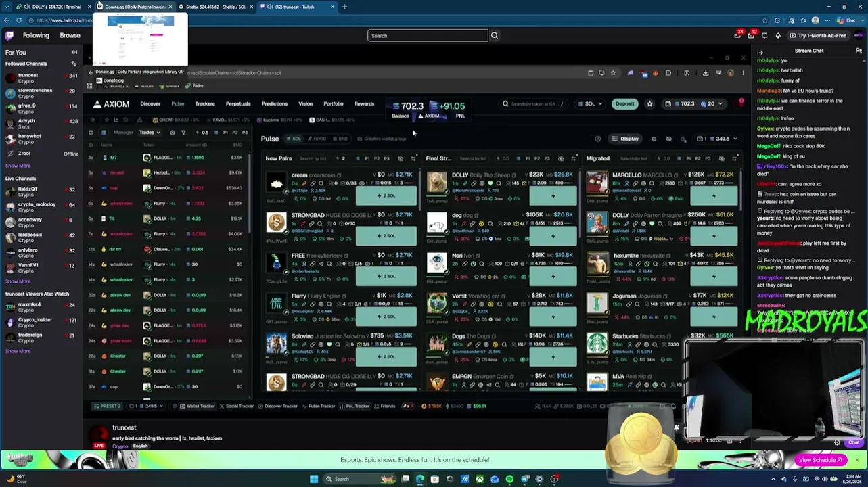
Task: Go to the Portfolio tab in Axiom
Action: [x=333, y=104]
